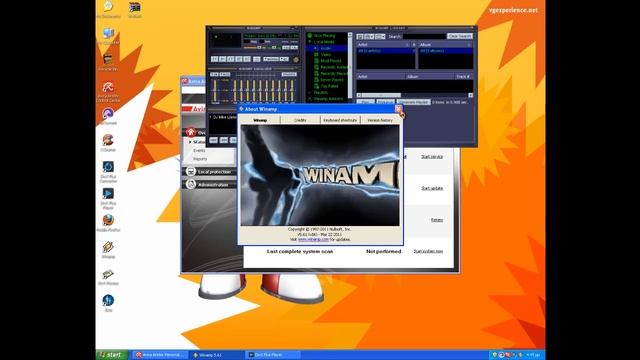Image resolution: width=640 pixels, height=360 pixels.
Task: Select Winamp Add-ons in library tree
Action: click(x=328, y=99)
